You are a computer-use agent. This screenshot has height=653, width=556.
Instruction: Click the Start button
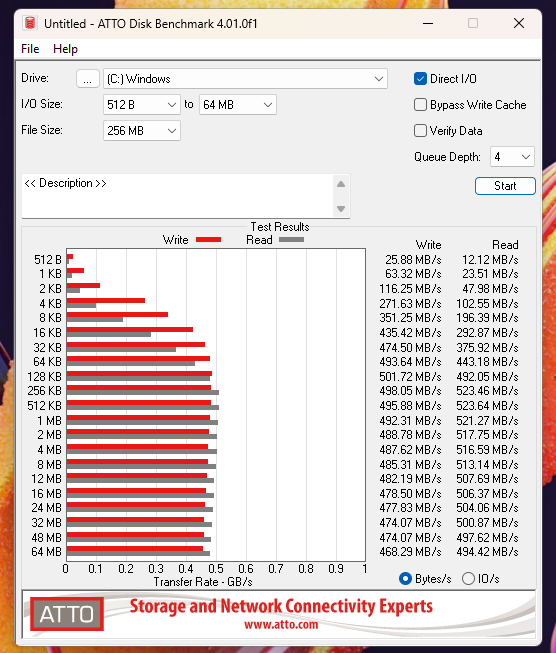505,186
